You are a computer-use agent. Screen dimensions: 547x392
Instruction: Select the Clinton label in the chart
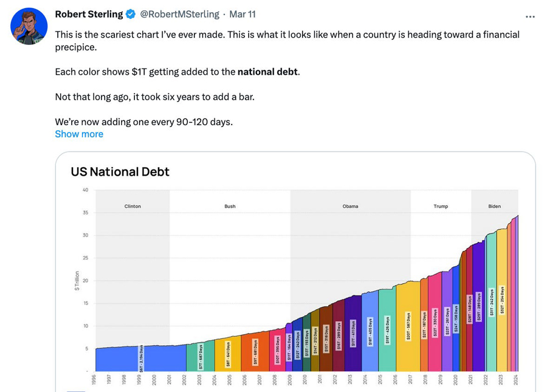132,207
